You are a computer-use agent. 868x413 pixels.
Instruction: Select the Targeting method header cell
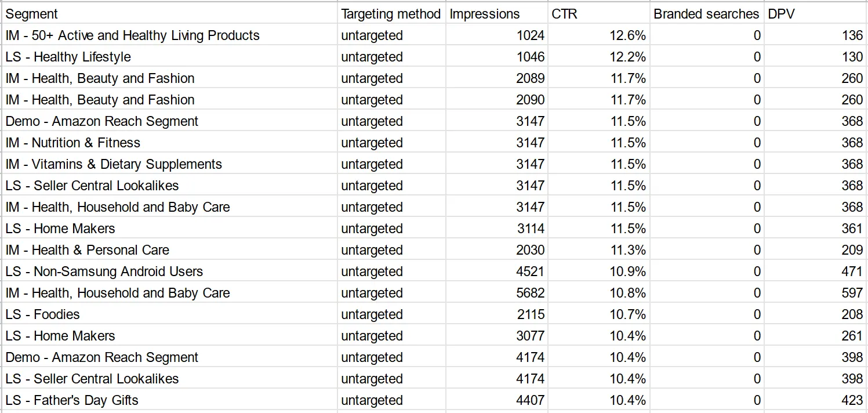(x=391, y=13)
